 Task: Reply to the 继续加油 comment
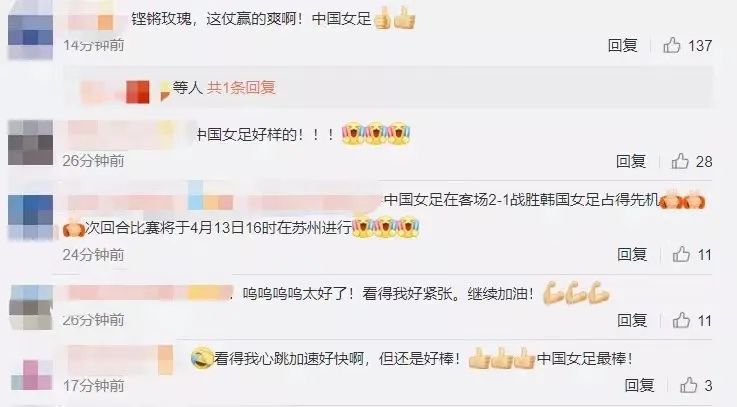pyautogui.click(x=632, y=321)
